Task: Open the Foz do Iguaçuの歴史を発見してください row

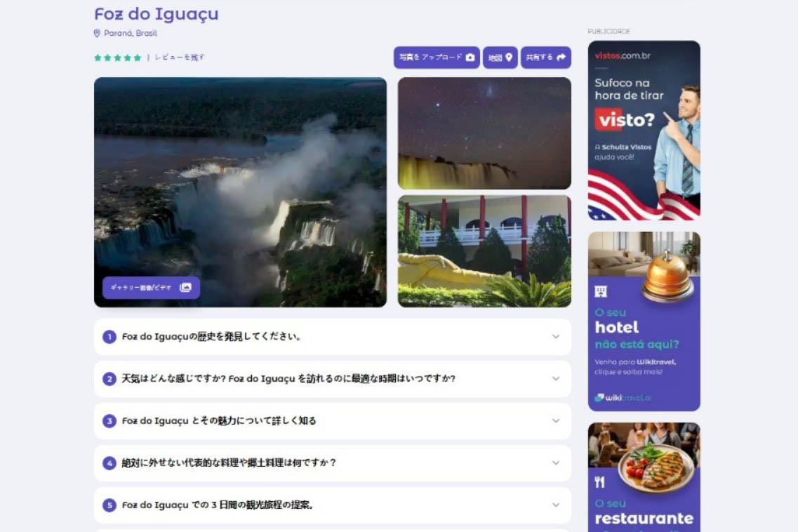Action: coord(333,337)
